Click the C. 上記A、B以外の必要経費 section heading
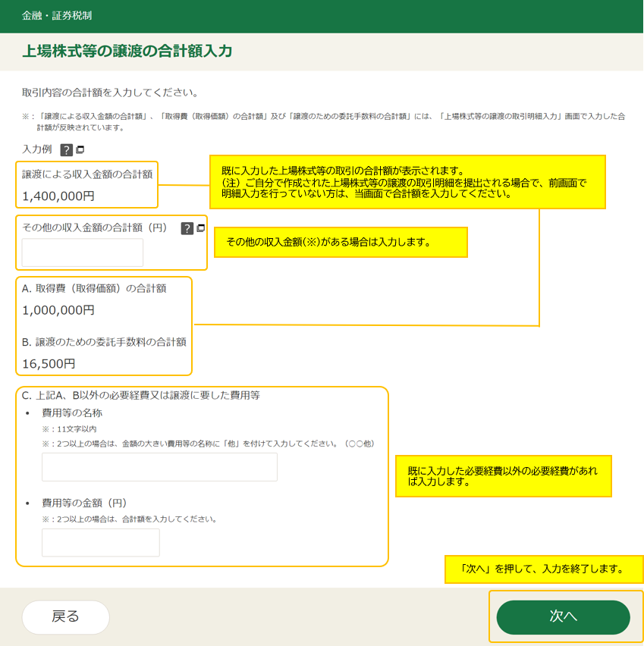644x646 pixels. (141, 395)
